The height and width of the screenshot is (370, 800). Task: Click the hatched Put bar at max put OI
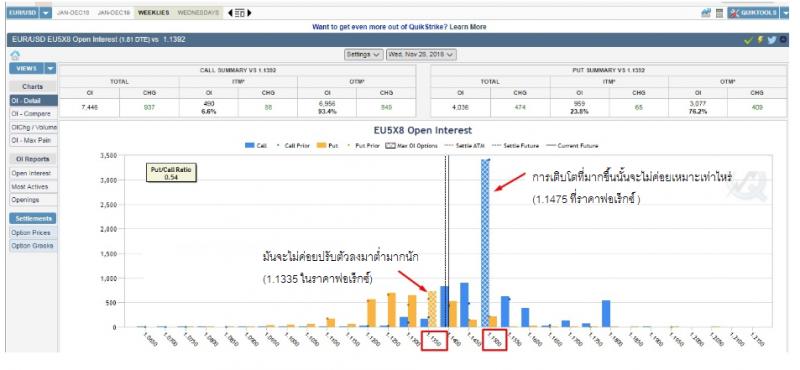(x=432, y=309)
